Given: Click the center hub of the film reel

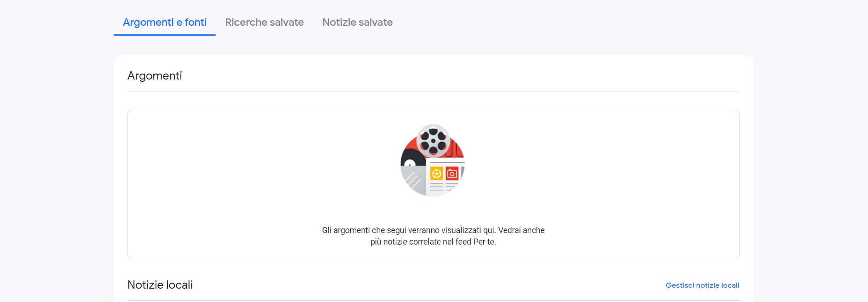Looking at the screenshot, I should [433, 141].
